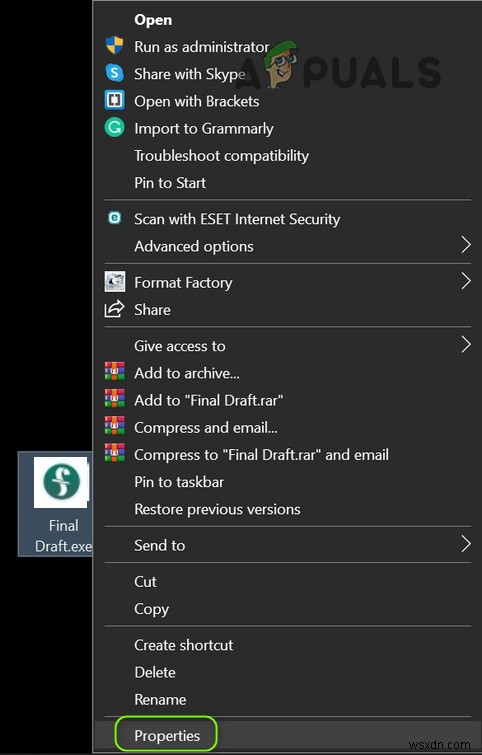Click the Skype icon beside Share with Skype
Viewport: 482px width, 755px height.
tap(115, 73)
